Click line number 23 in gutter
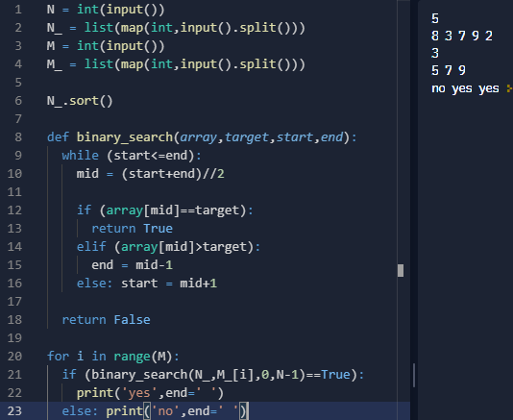 14,411
